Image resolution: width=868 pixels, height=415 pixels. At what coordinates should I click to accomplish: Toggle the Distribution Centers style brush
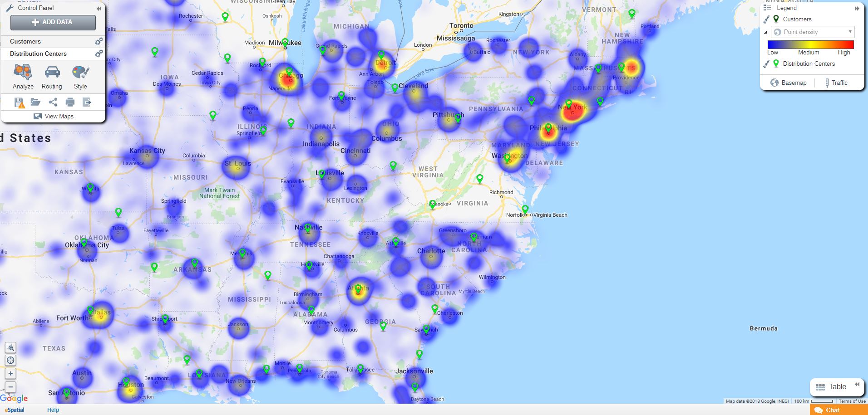(766, 63)
